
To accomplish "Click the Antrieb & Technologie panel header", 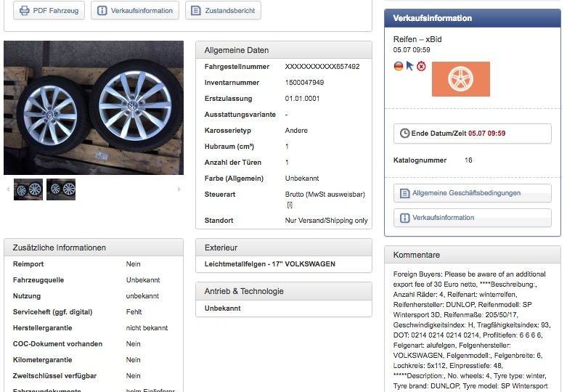I will click(284, 292).
